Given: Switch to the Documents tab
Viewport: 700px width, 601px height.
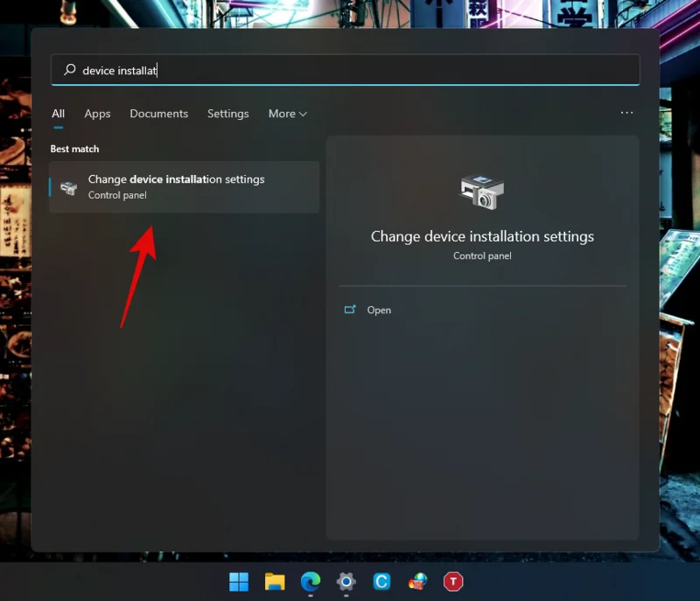Looking at the screenshot, I should click(x=159, y=114).
